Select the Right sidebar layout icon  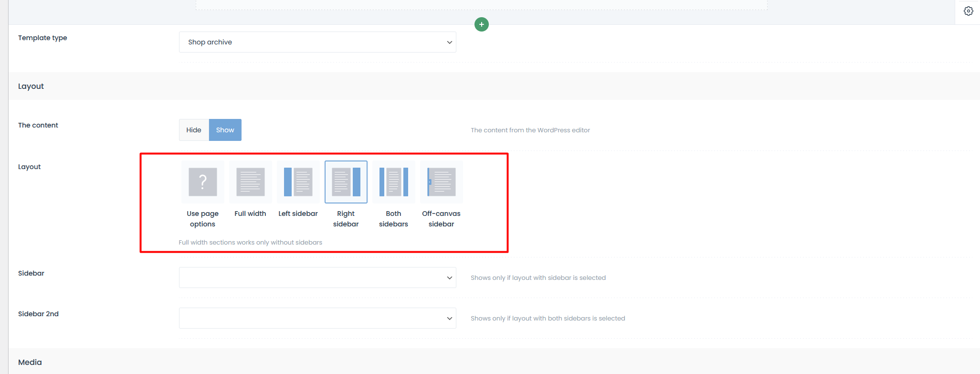tap(346, 182)
